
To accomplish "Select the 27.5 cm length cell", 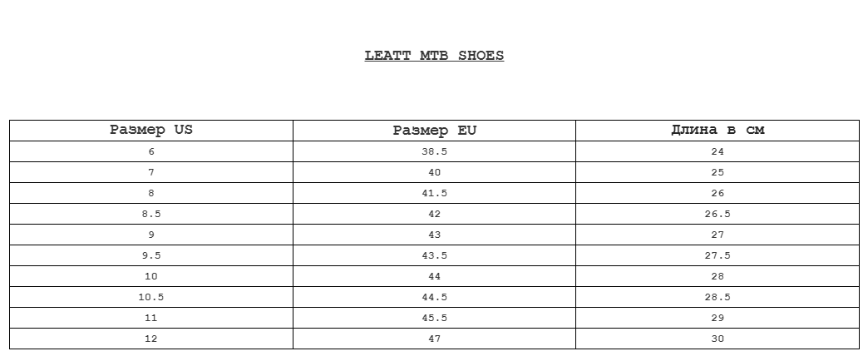I will pyautogui.click(x=717, y=255).
